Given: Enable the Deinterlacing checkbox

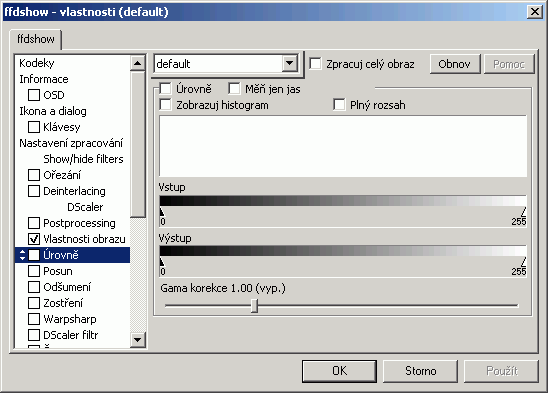Looking at the screenshot, I should click(x=34, y=191).
